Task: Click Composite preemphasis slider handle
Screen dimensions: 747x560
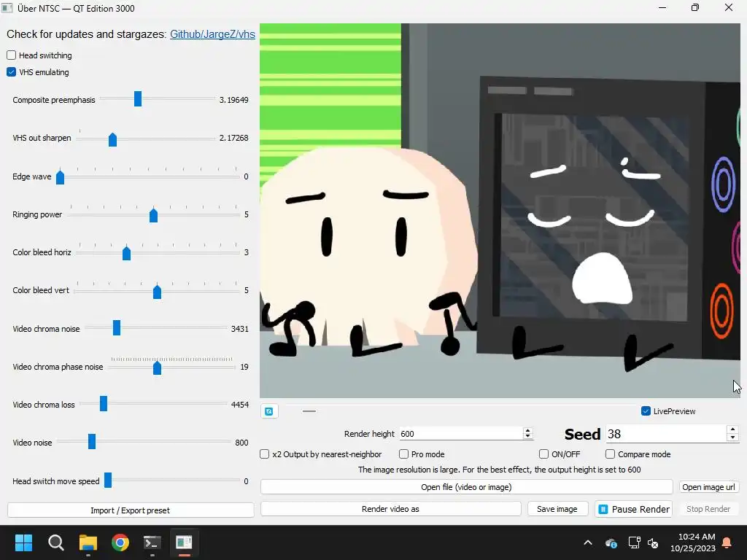Action: (x=138, y=99)
